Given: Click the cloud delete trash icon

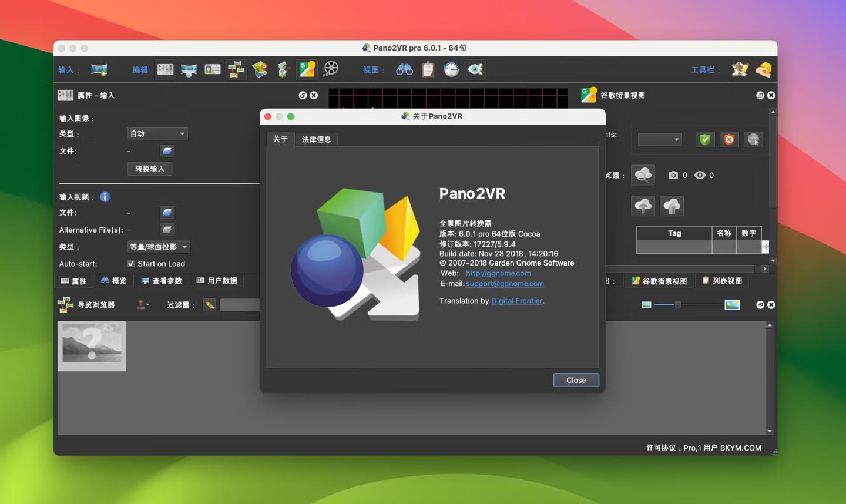Looking at the screenshot, I should (672, 206).
